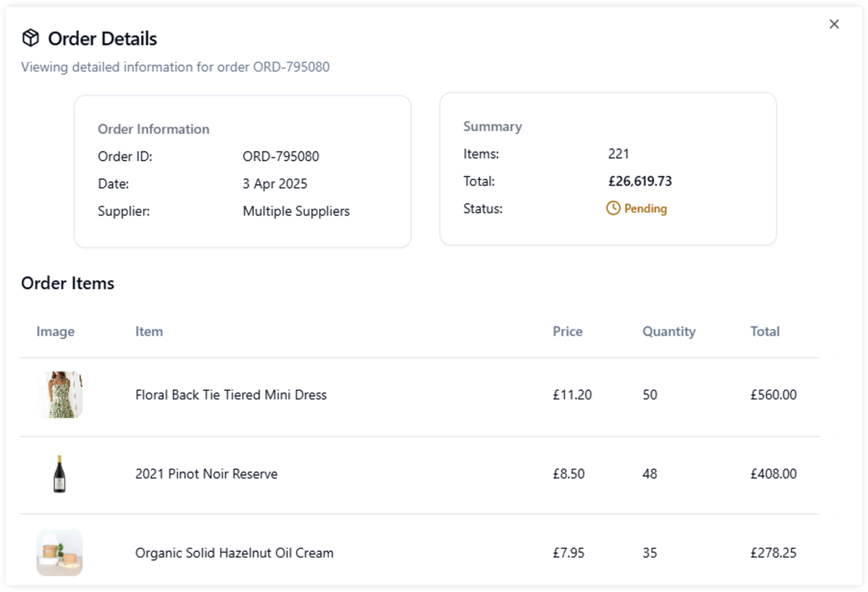Open the Pinot Noir bottle thumbnail
This screenshot has width=868, height=592.
(60, 474)
